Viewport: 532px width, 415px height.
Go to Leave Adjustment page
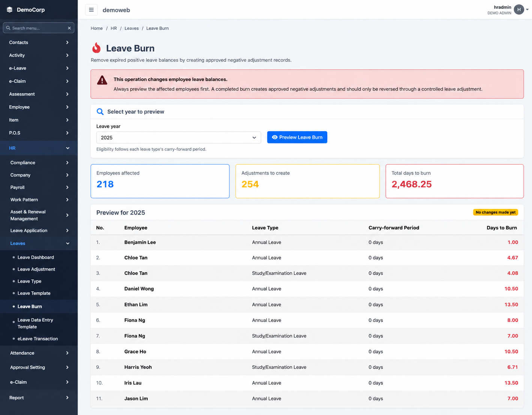(x=36, y=269)
